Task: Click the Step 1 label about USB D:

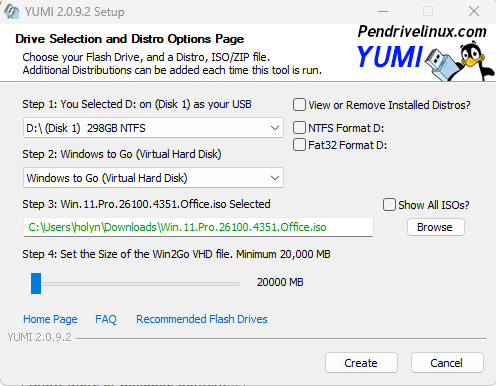Action: pos(137,104)
